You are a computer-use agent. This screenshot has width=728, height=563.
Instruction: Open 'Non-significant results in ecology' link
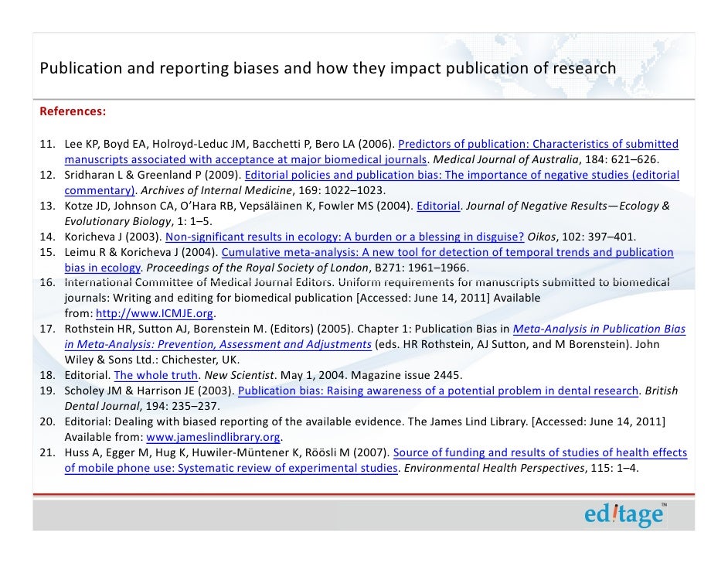pyautogui.click(x=345, y=237)
